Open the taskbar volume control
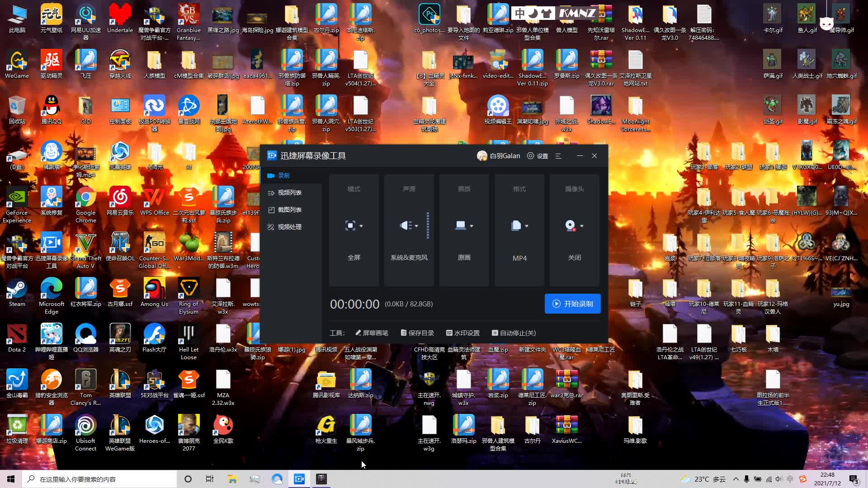868x488 pixels. pos(778,479)
